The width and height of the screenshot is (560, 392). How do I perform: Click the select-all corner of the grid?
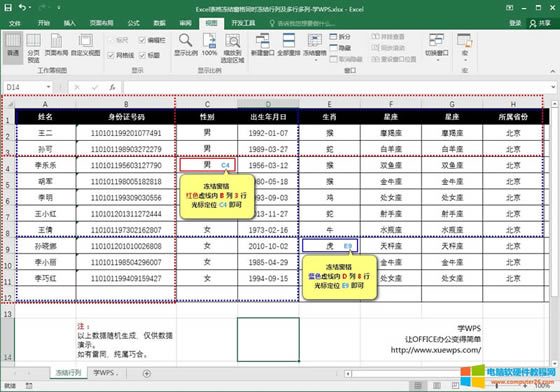(x=10, y=104)
